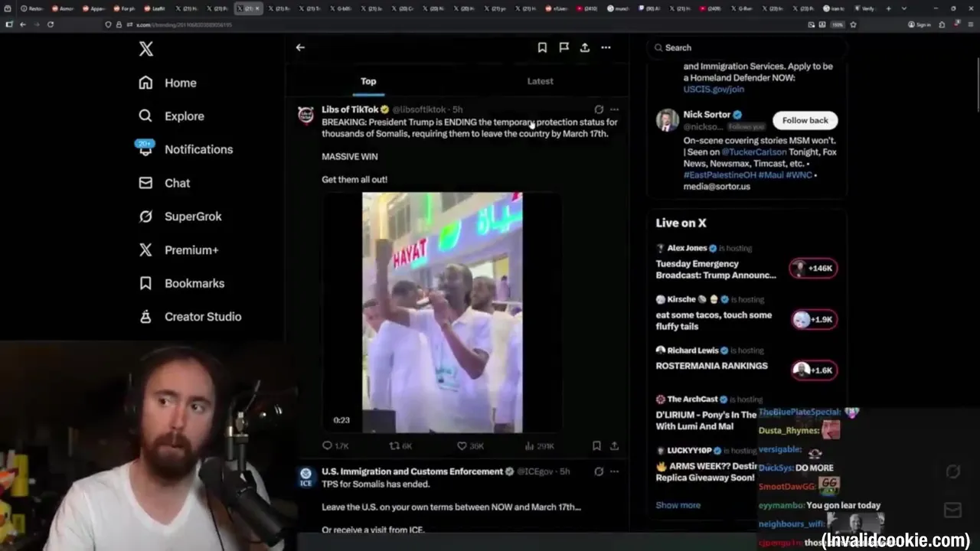Click into the Search field

click(x=746, y=47)
